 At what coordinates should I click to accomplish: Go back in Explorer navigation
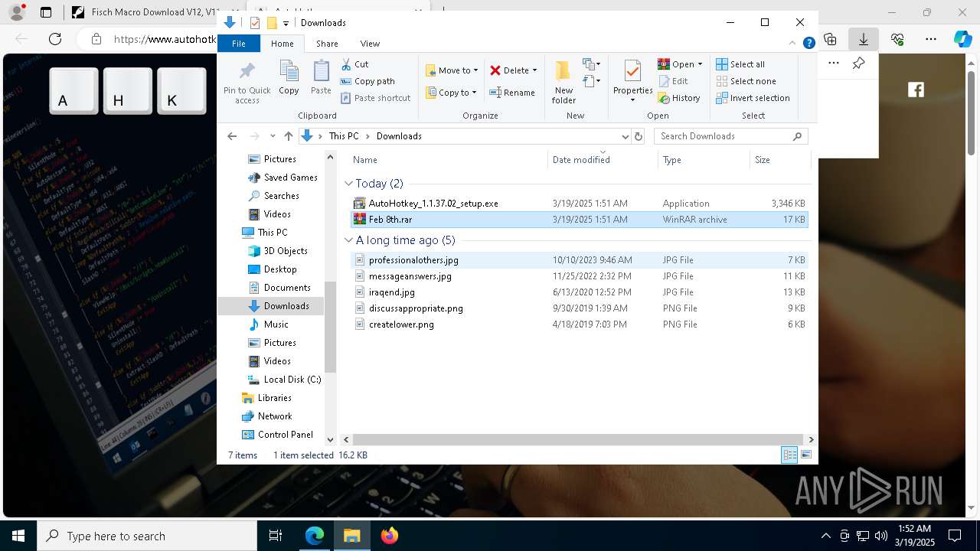[232, 136]
